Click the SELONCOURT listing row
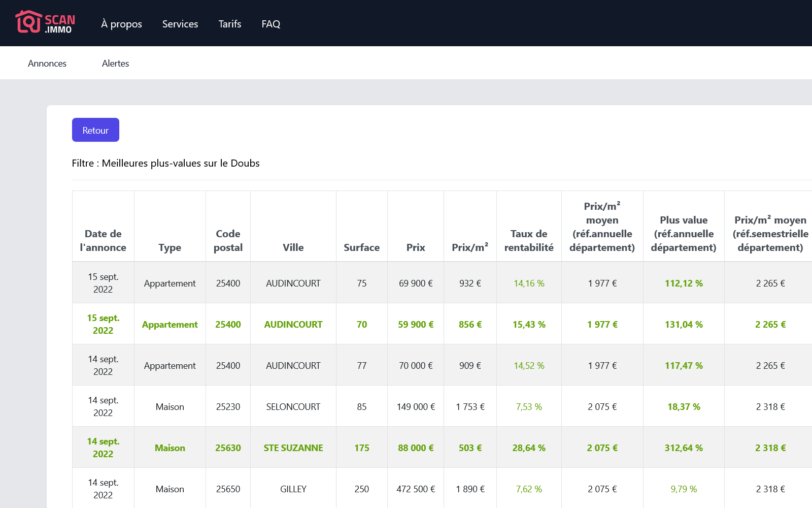 [293, 406]
